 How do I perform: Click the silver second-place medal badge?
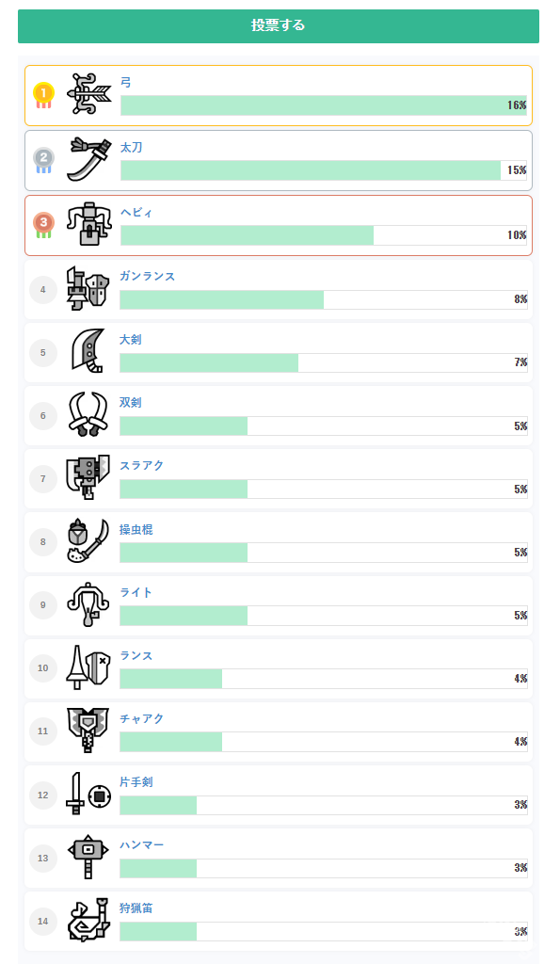(43, 161)
